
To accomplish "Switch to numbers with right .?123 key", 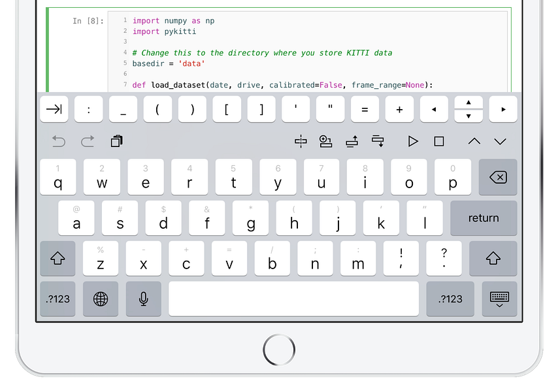I will [x=450, y=299].
